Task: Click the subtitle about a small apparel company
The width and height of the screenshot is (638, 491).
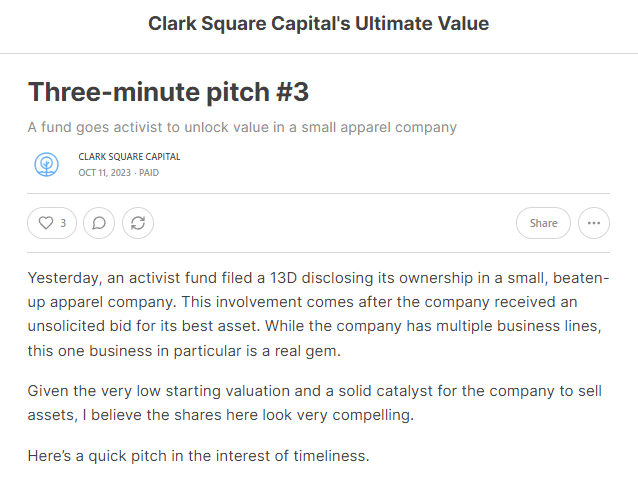Action: 242,127
